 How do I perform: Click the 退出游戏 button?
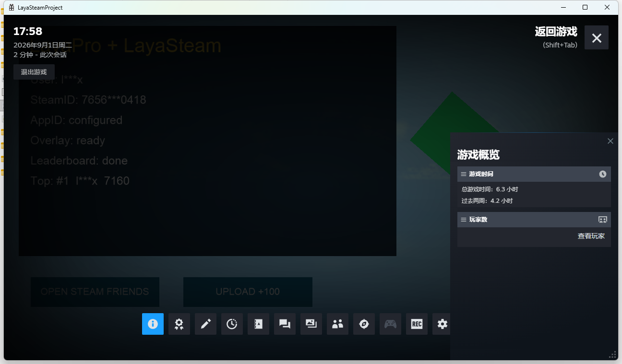[34, 72]
